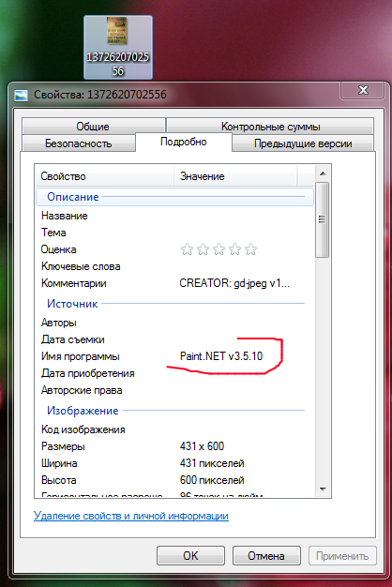Click the image icon in the title bar
Viewport: 392px width, 587px height.
21,95
